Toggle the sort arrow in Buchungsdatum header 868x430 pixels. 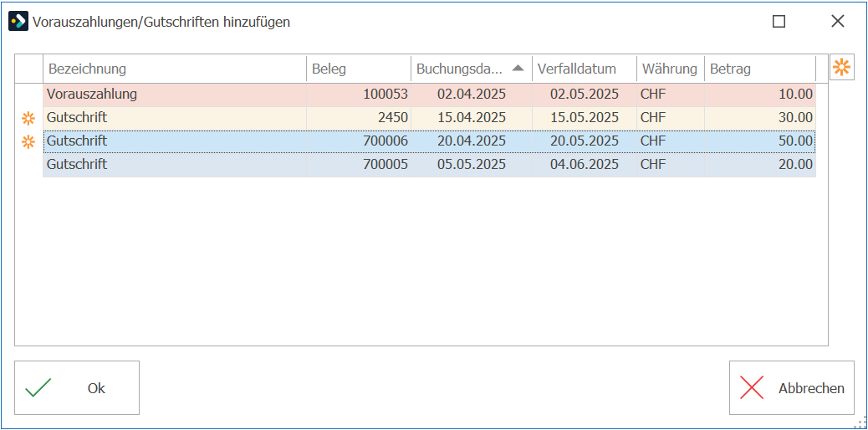(x=518, y=68)
